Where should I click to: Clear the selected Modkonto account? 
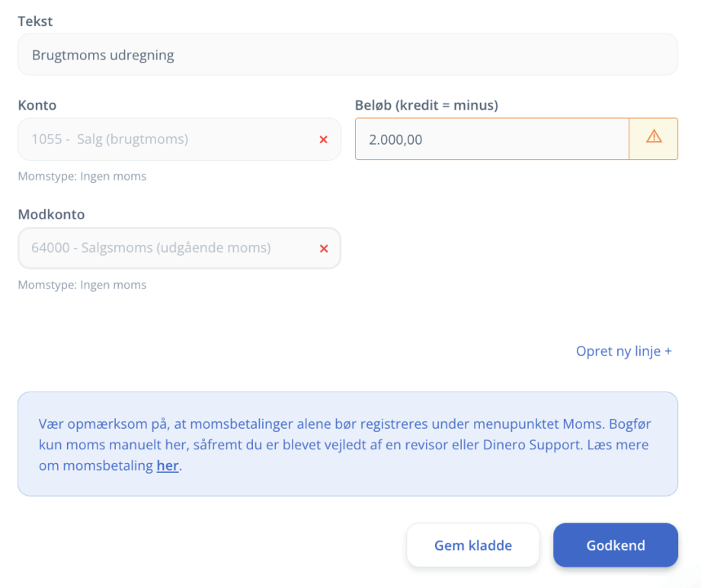click(323, 248)
